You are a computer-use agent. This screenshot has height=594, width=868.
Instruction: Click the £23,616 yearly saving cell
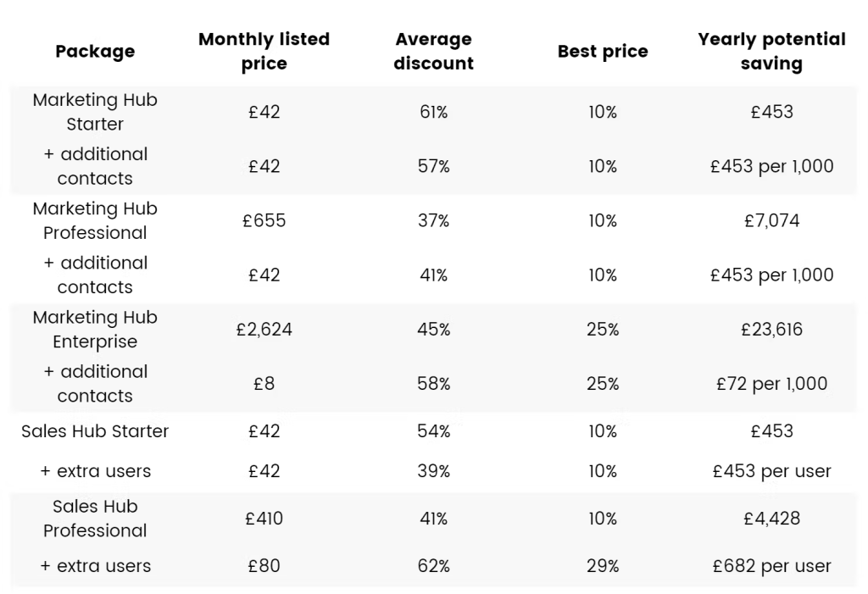pyautogui.click(x=771, y=329)
